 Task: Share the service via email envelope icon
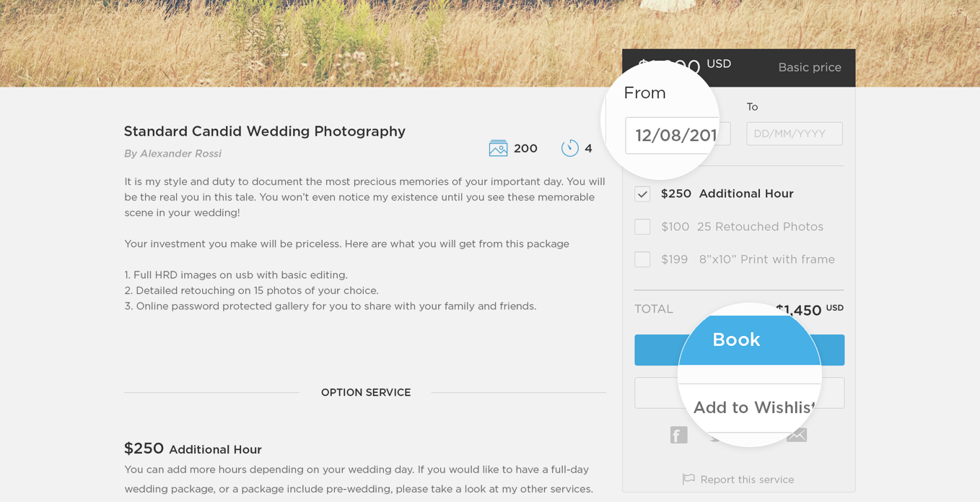pyautogui.click(x=797, y=435)
